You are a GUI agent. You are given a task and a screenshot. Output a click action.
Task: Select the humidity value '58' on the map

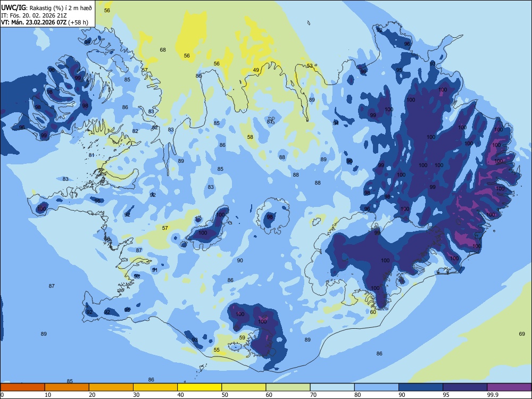[250, 137]
